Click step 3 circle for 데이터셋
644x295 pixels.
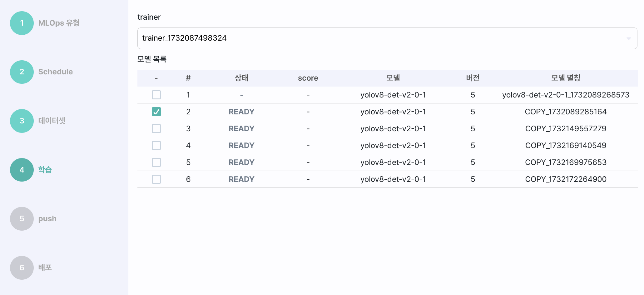22,121
